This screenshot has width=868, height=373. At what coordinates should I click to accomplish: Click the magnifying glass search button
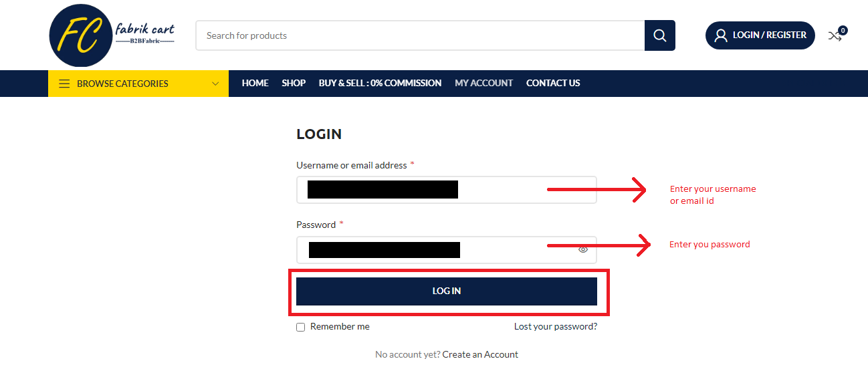click(x=659, y=35)
